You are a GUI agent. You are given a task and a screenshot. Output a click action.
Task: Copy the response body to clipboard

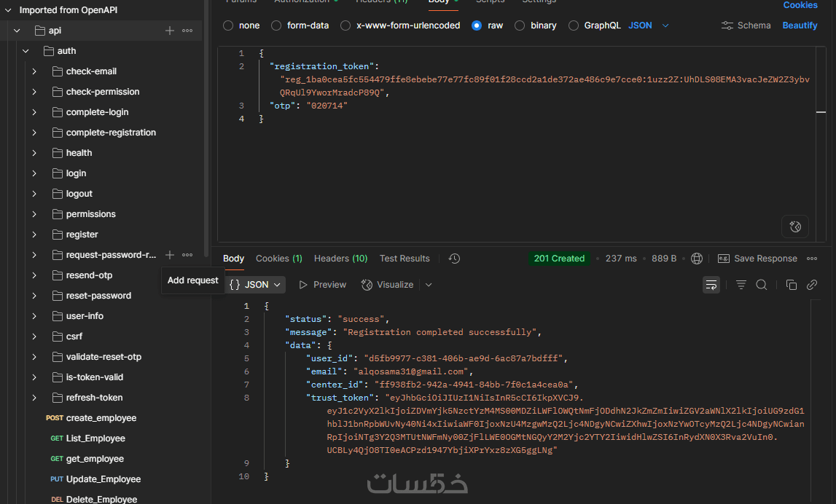click(792, 285)
